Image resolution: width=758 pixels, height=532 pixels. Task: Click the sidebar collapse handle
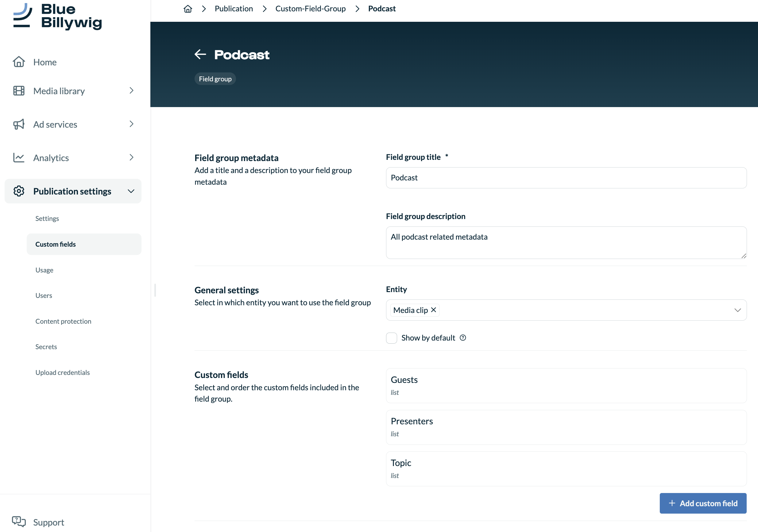[155, 290]
